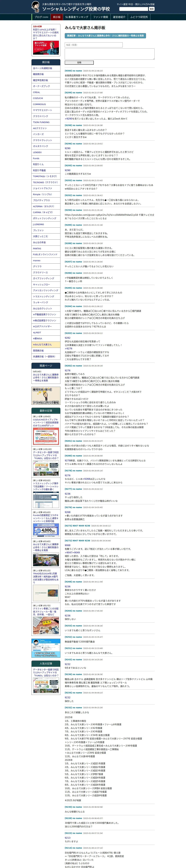Open TSON FUNDING board link
This screenshot has width=186, height=868.
46,122
